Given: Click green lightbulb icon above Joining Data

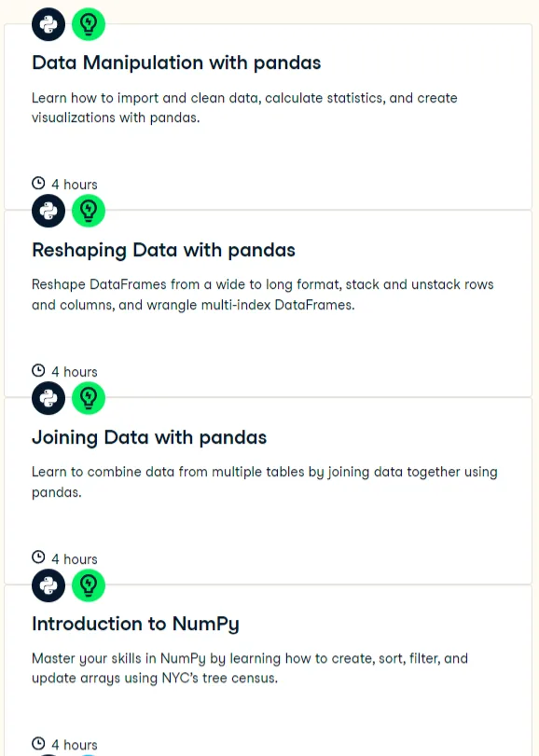Looking at the screenshot, I should pos(89,398).
